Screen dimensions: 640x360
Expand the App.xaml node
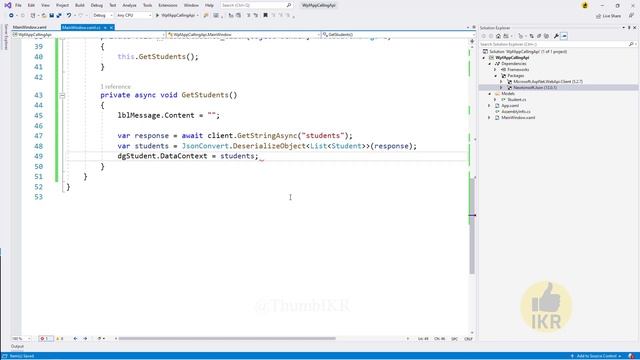(489, 105)
